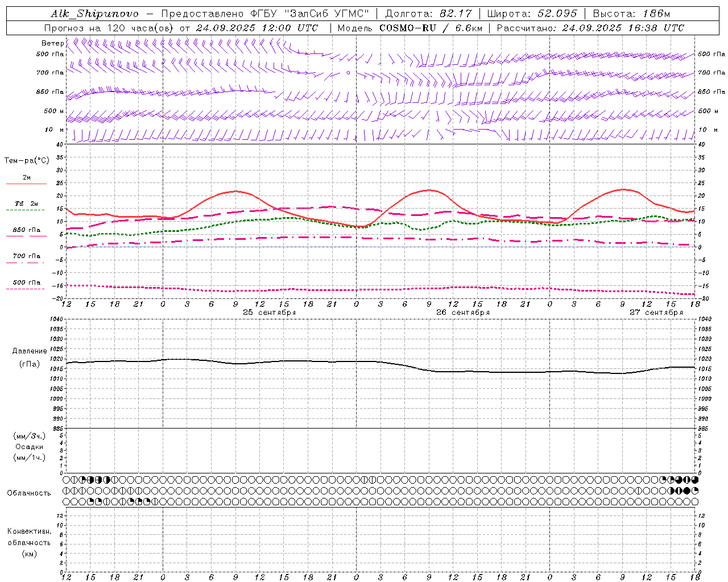The image size is (728, 582).
Task: Click the 2м temperature legend entry
Action: (x=27, y=178)
